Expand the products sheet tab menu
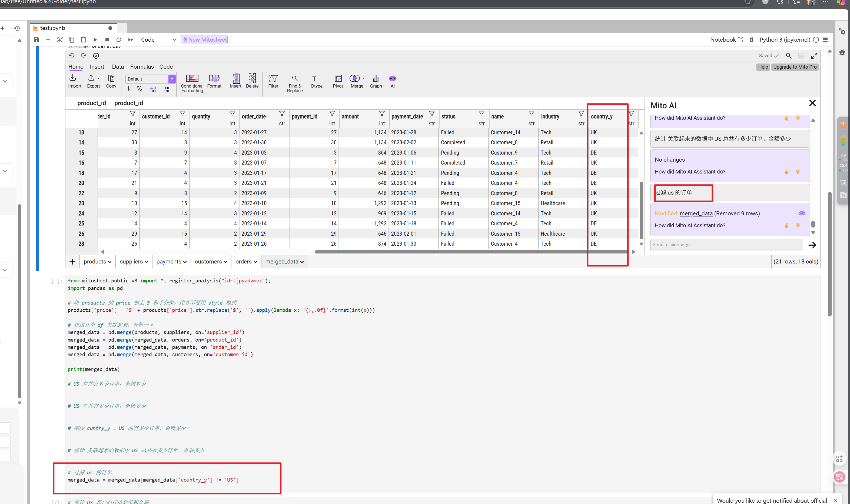This screenshot has height=504, width=850. coord(110,262)
